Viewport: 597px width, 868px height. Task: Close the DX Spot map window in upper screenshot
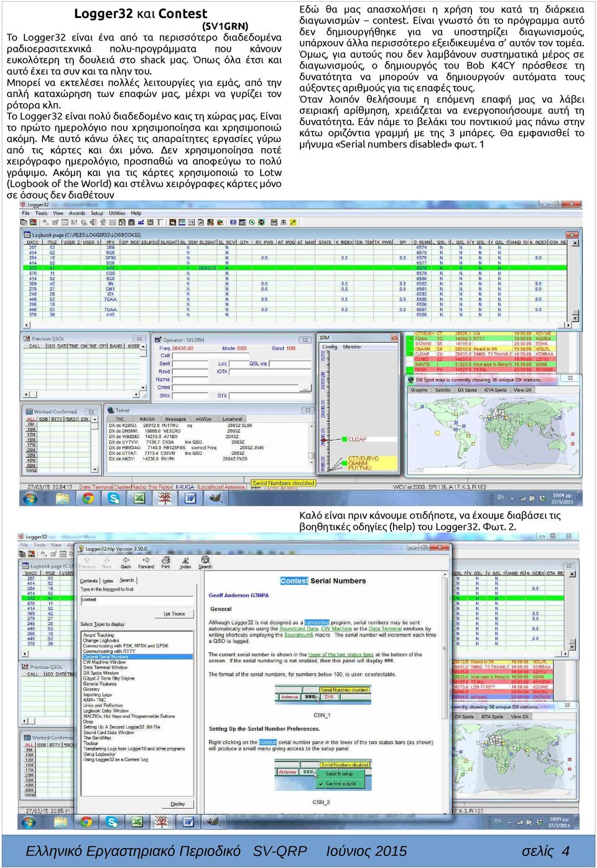571,378
